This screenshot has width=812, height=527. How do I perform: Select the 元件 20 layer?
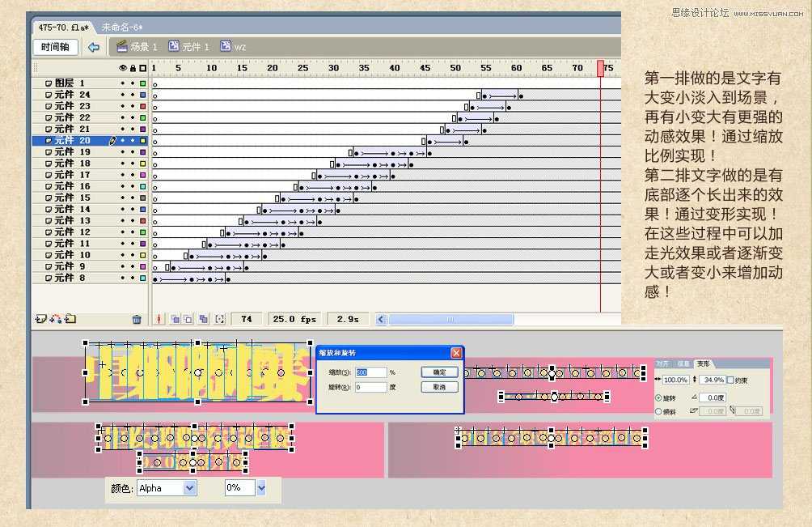(91, 140)
